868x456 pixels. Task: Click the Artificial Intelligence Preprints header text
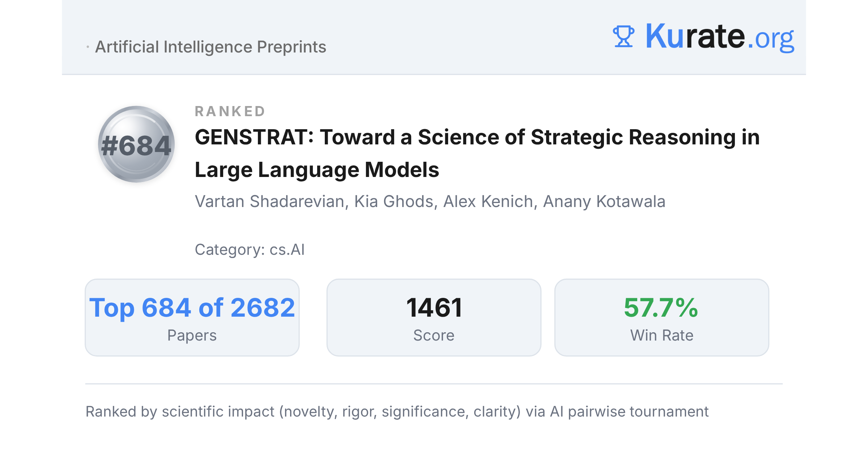[x=210, y=47]
